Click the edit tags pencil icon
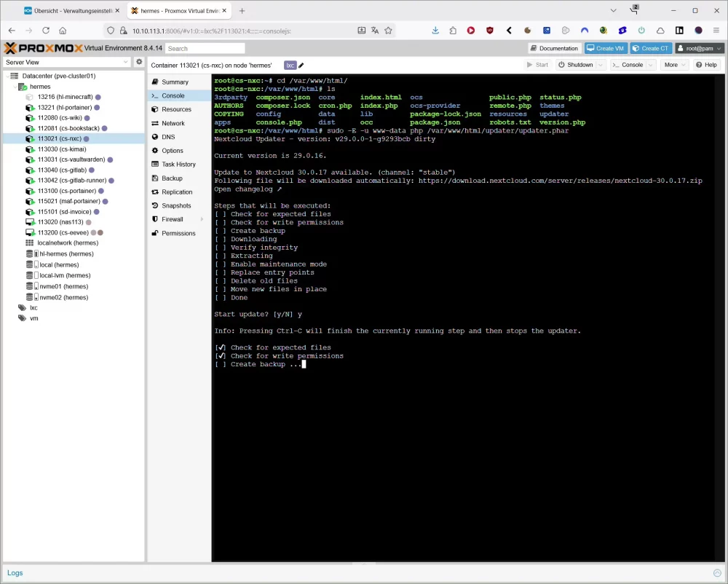 click(301, 65)
